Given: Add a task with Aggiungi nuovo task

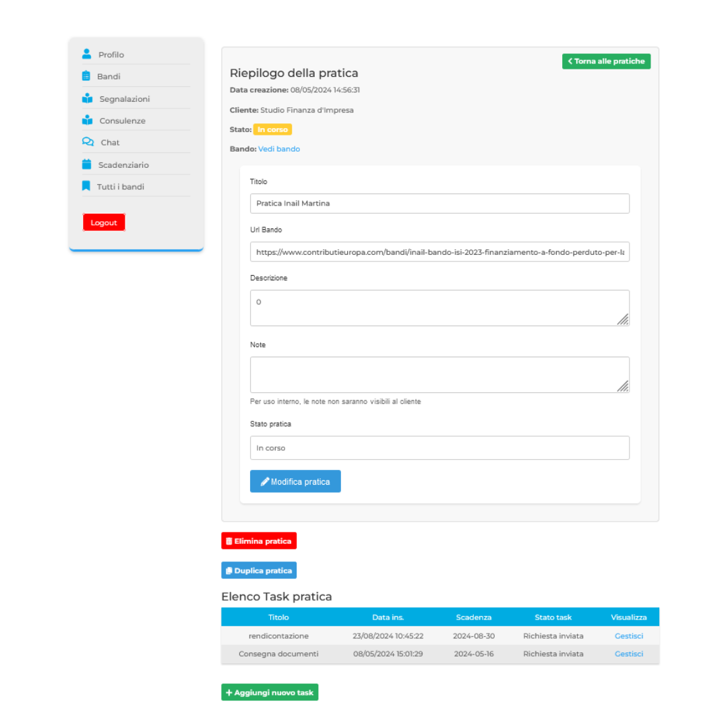Looking at the screenshot, I should 270,692.
